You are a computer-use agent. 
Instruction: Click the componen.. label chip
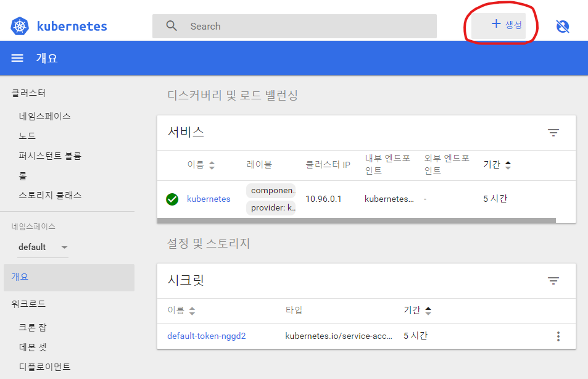tap(271, 191)
